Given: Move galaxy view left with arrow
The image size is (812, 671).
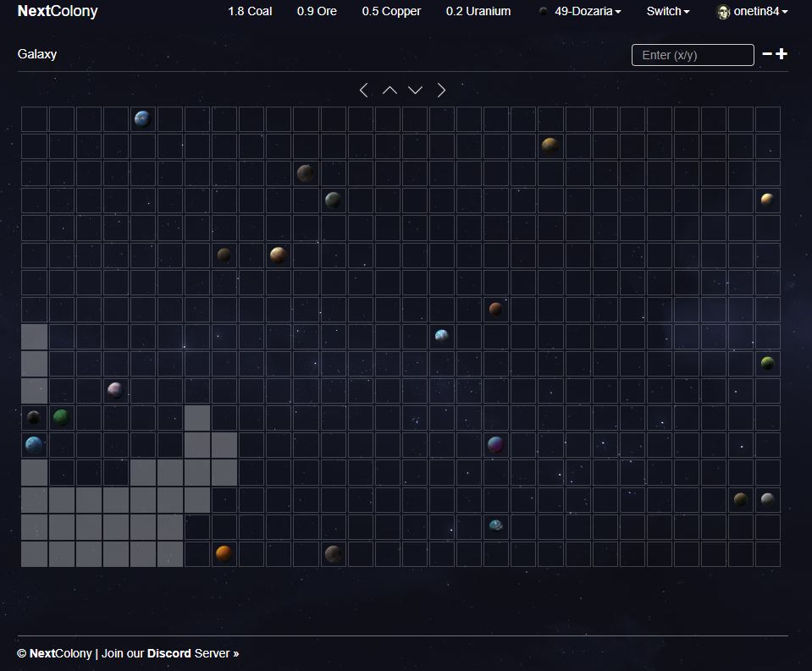Looking at the screenshot, I should pyautogui.click(x=363, y=90).
